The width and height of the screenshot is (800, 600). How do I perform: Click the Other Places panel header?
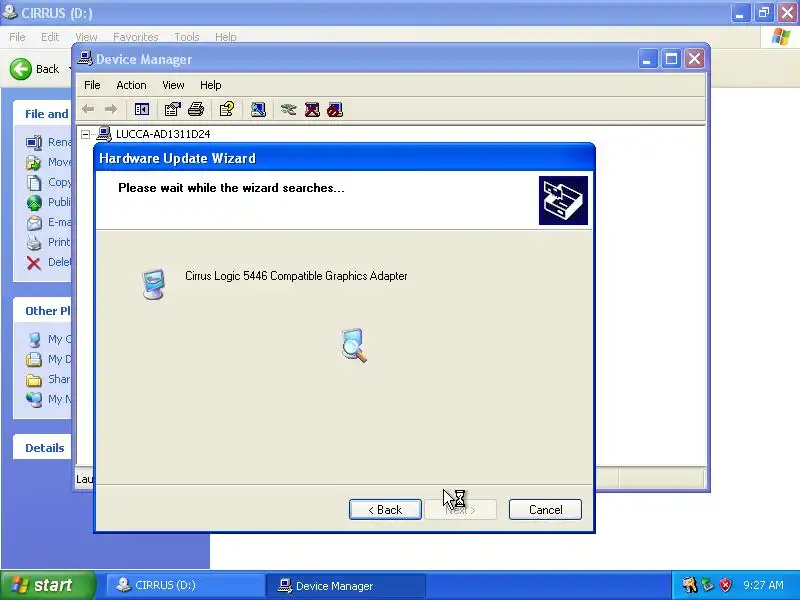pyautogui.click(x=43, y=311)
